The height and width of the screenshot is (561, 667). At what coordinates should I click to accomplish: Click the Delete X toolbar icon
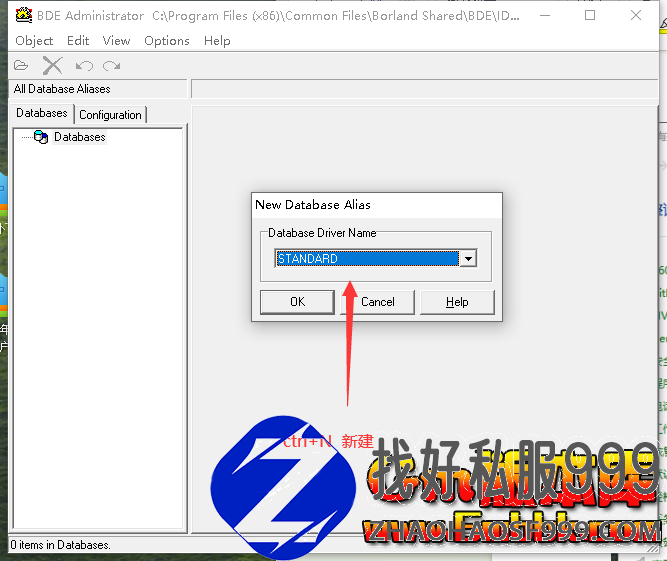(x=52, y=66)
